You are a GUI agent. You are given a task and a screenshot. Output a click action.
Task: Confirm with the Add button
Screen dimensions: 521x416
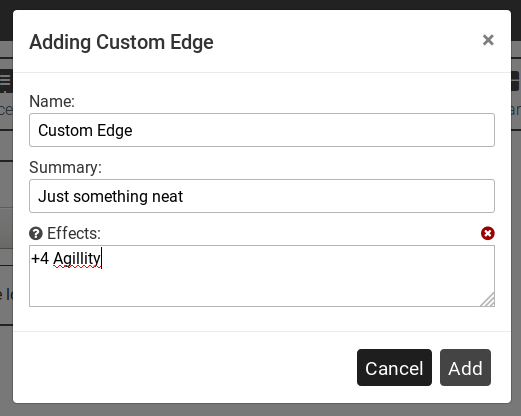[465, 368]
